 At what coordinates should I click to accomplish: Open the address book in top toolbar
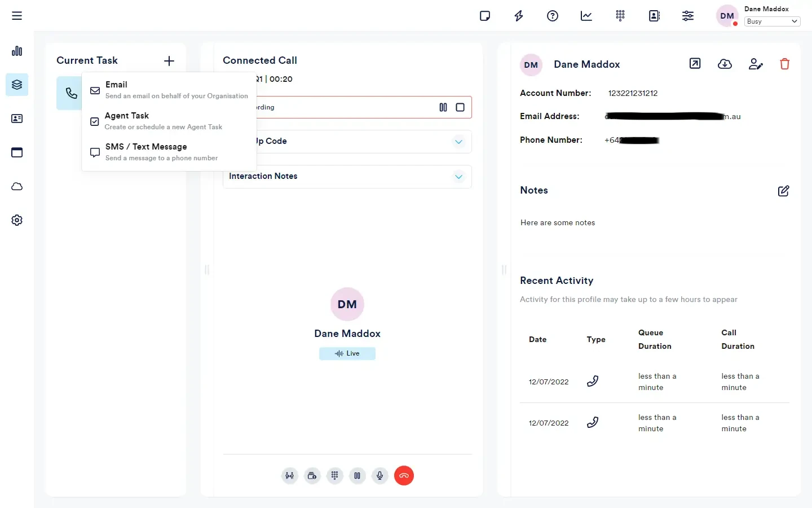pos(654,16)
